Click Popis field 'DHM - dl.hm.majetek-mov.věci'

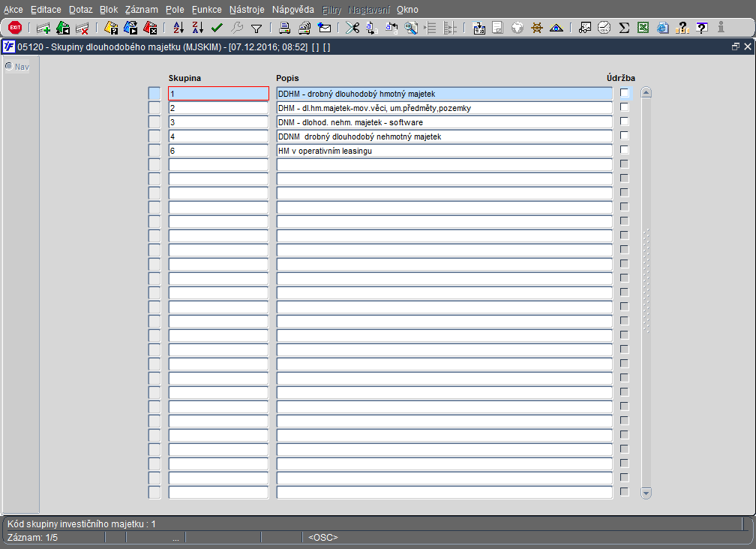click(445, 108)
